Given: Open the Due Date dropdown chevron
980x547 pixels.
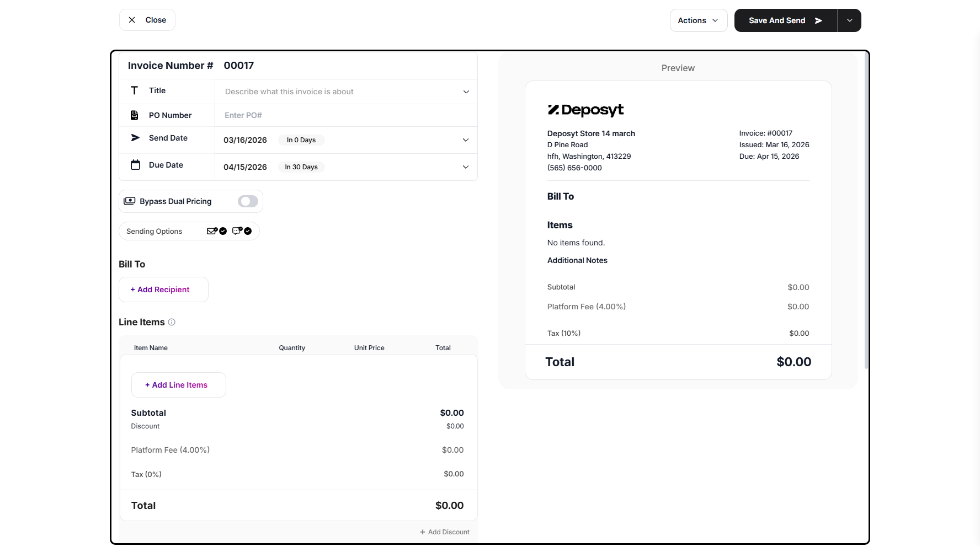Looking at the screenshot, I should [466, 167].
